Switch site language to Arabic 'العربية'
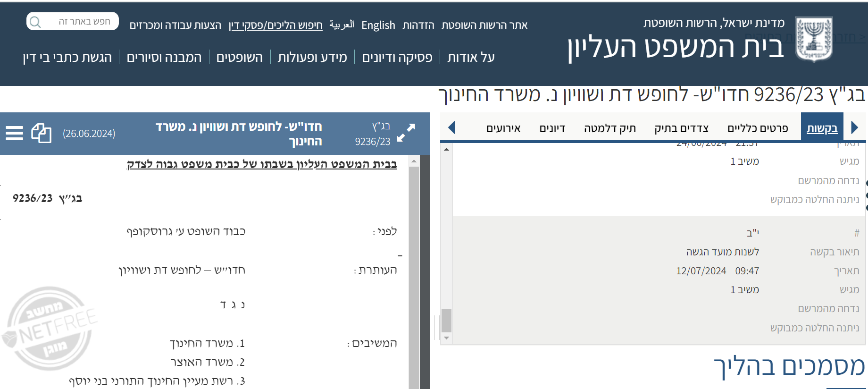This screenshot has width=868, height=389. (x=342, y=25)
